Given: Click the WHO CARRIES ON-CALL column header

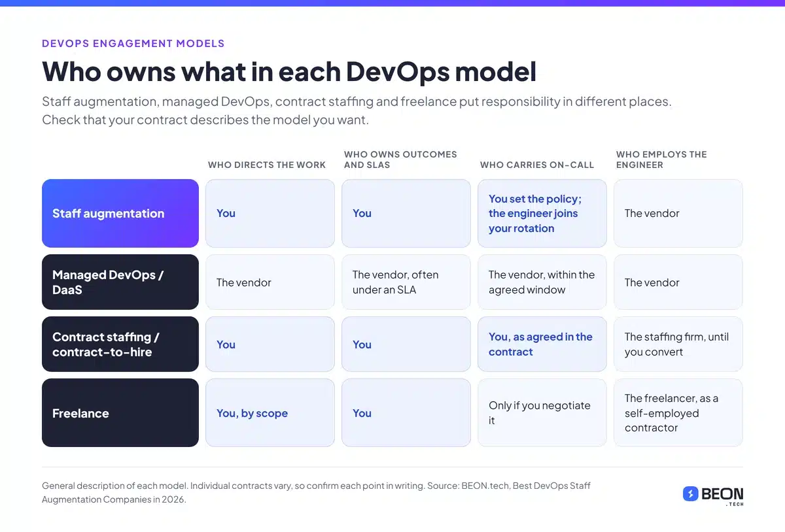Looking at the screenshot, I should click(x=537, y=165).
